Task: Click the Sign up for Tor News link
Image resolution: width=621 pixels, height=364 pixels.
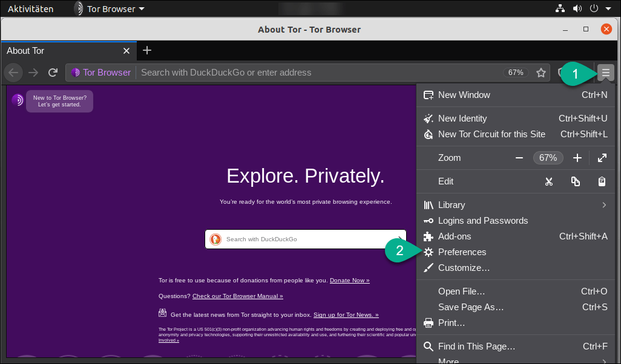Action: [x=346, y=315]
